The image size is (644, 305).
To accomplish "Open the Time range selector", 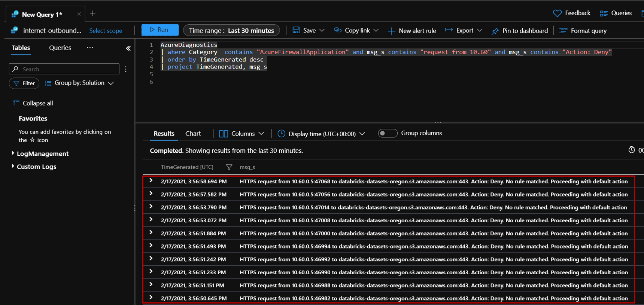I will tap(231, 30).
